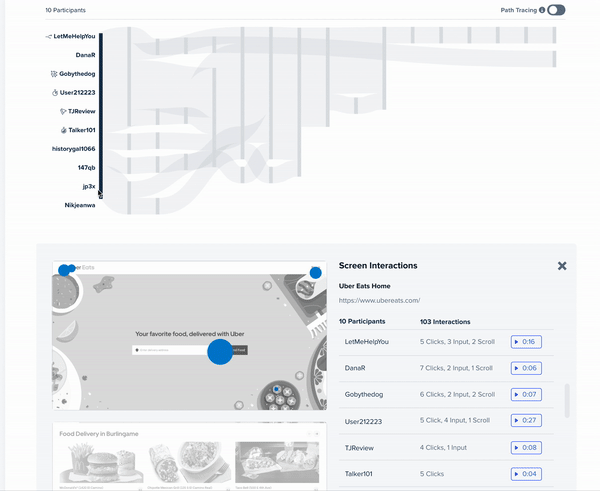Select Talker101 in the flow participant list

pos(82,130)
